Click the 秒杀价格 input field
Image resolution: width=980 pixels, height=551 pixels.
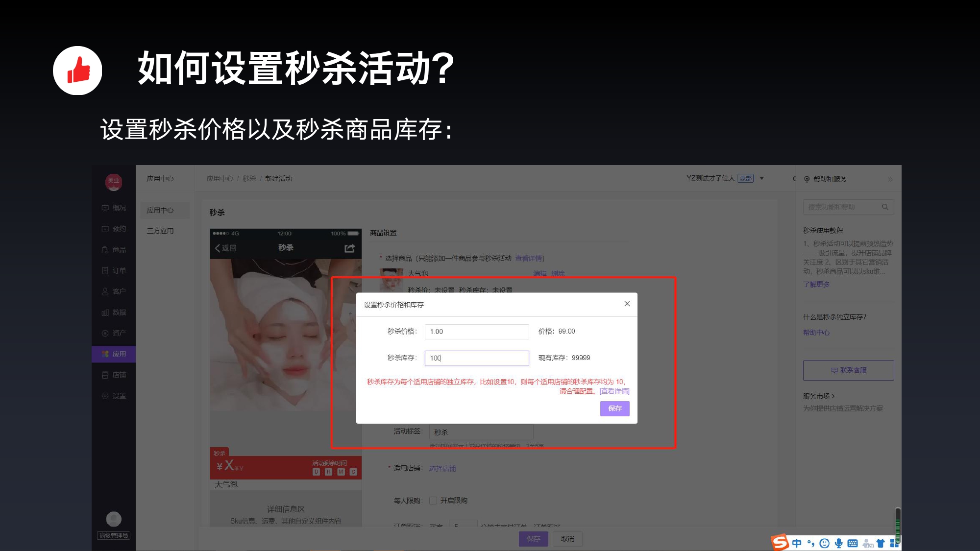[x=477, y=332]
